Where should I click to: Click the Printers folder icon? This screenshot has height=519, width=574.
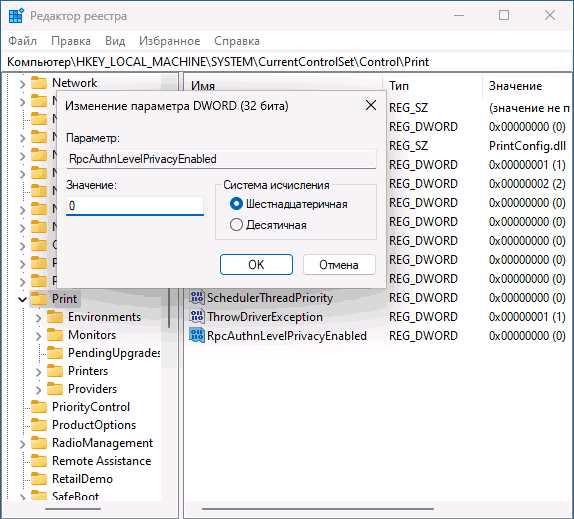click(x=55, y=371)
